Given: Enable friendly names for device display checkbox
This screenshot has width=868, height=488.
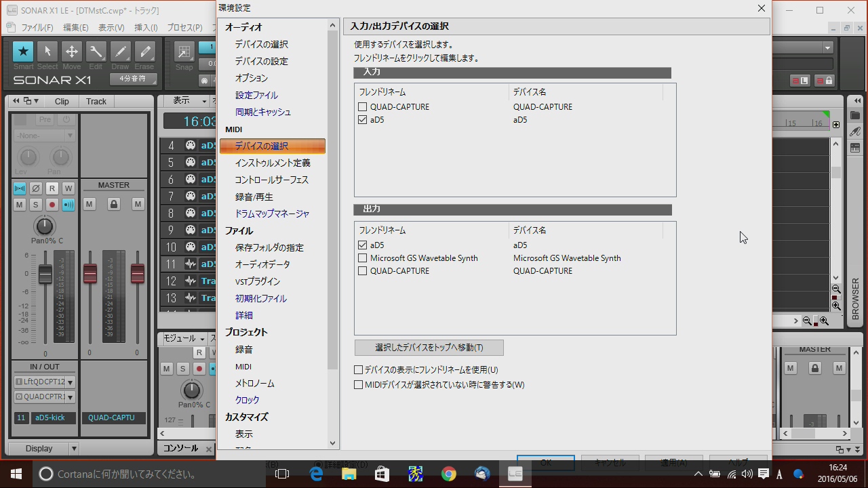Looking at the screenshot, I should coord(359,370).
